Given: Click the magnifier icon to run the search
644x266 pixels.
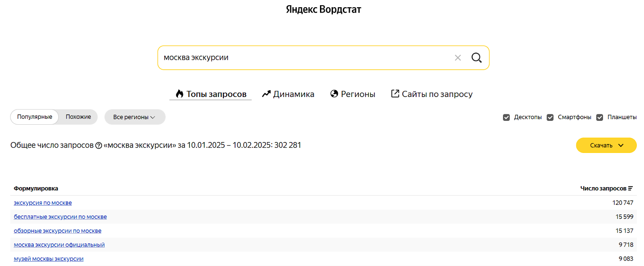Looking at the screenshot, I should pyautogui.click(x=477, y=58).
